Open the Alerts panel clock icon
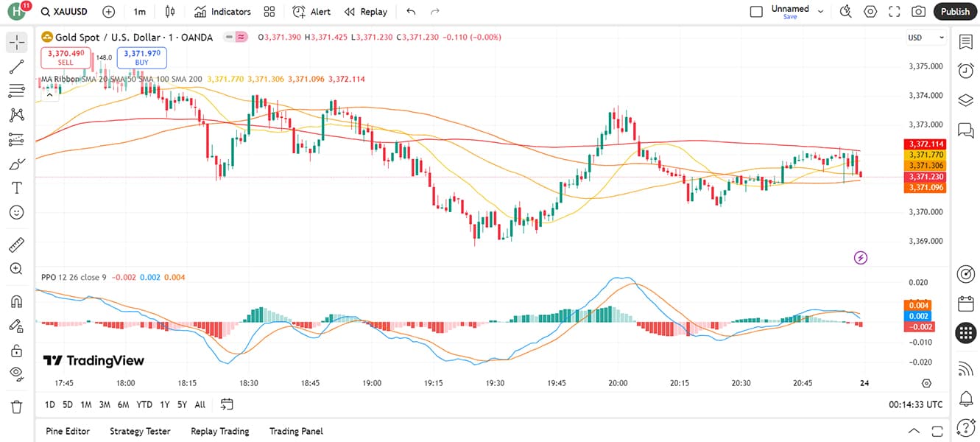This screenshot has height=442, width=980. 965,71
